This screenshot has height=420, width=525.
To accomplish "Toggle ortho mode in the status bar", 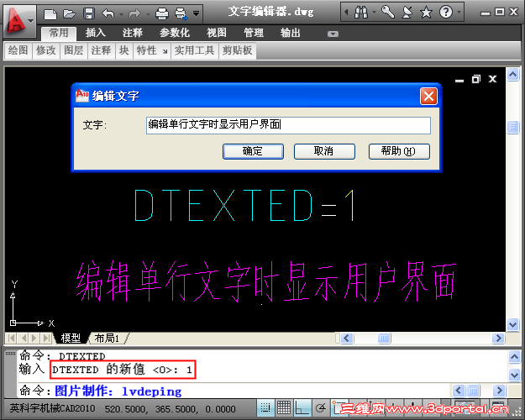I will (x=302, y=408).
